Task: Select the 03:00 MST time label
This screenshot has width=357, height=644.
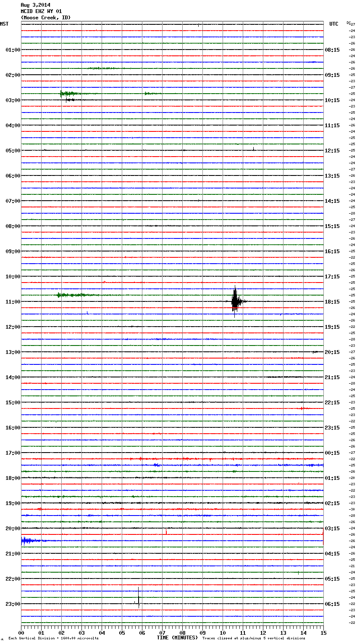Action: click(x=13, y=100)
